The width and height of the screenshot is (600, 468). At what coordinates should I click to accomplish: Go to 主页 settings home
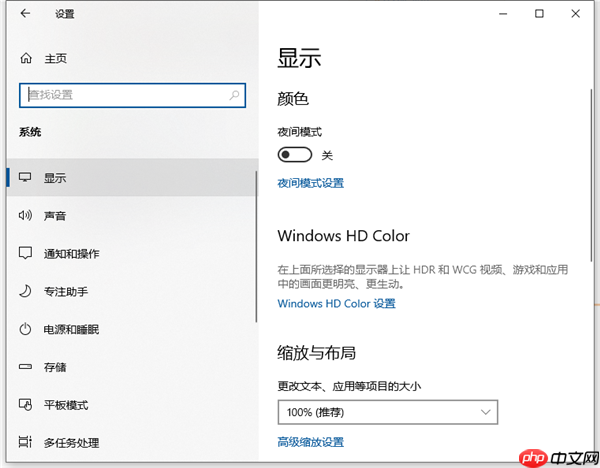pyautogui.click(x=43, y=58)
